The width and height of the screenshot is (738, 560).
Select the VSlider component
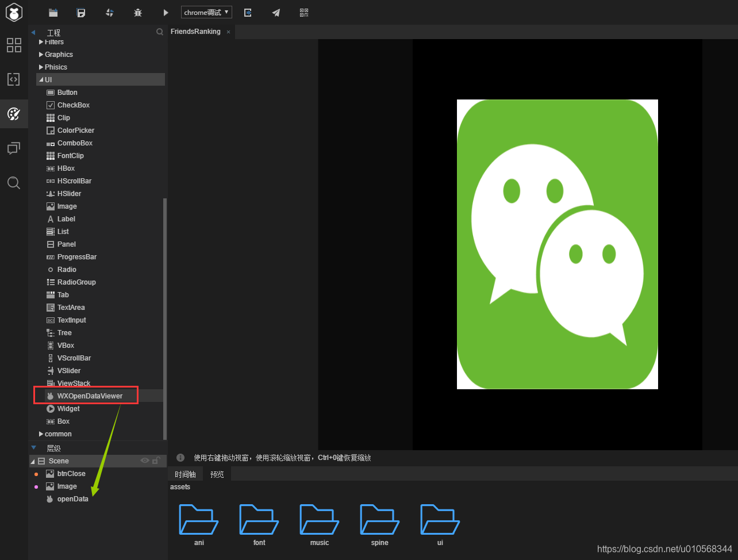(x=69, y=371)
